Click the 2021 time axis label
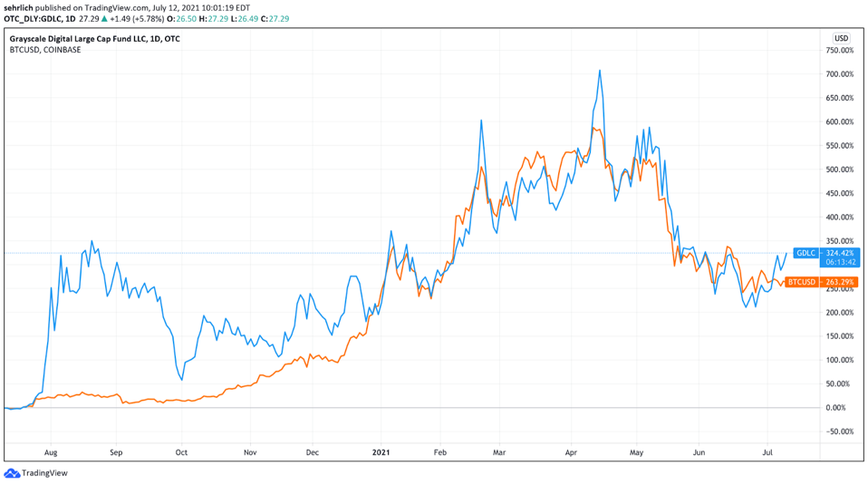 tap(381, 452)
